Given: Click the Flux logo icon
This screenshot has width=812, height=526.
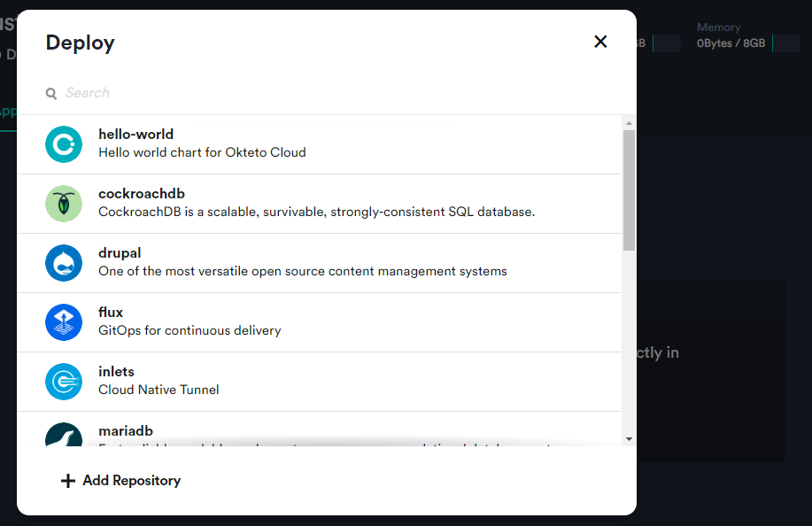Looking at the screenshot, I should pos(64,322).
